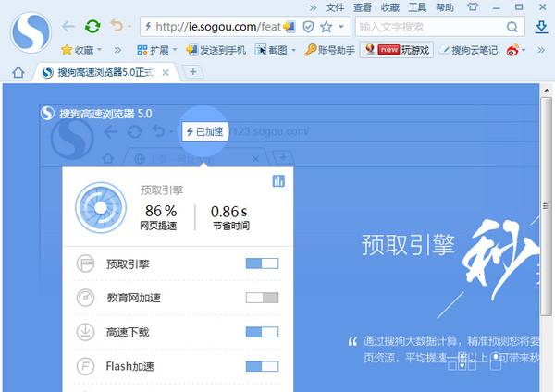Click the skin shirt icon in title bar
The height and width of the screenshot is (392, 555).
473,7
